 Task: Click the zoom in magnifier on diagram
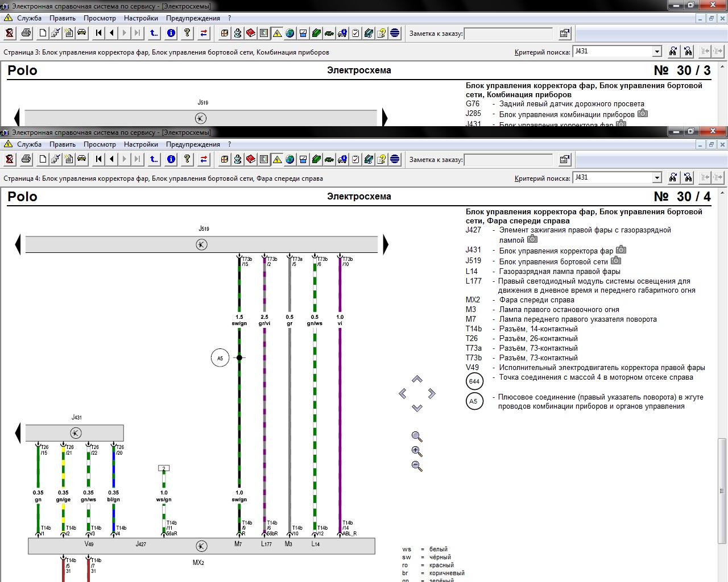[417, 452]
